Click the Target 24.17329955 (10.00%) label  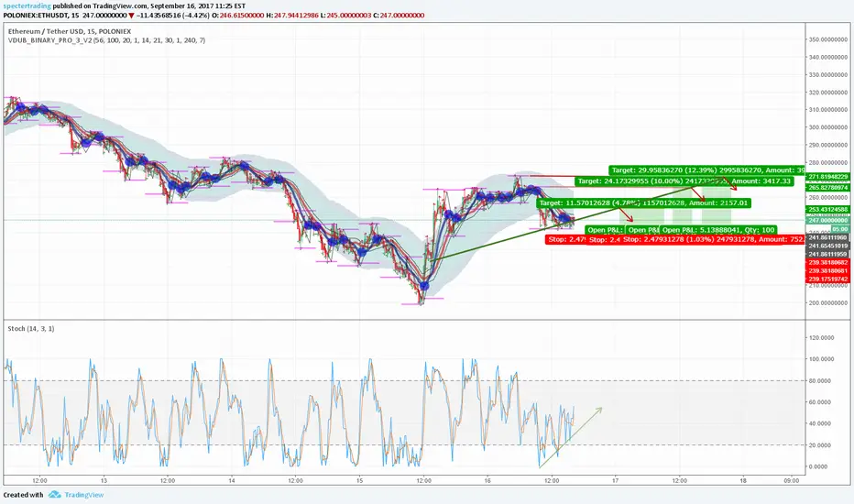tap(684, 181)
